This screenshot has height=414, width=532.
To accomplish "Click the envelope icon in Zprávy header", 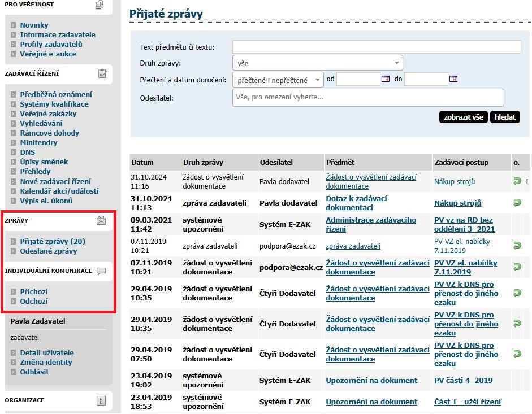I will pyautogui.click(x=101, y=220).
